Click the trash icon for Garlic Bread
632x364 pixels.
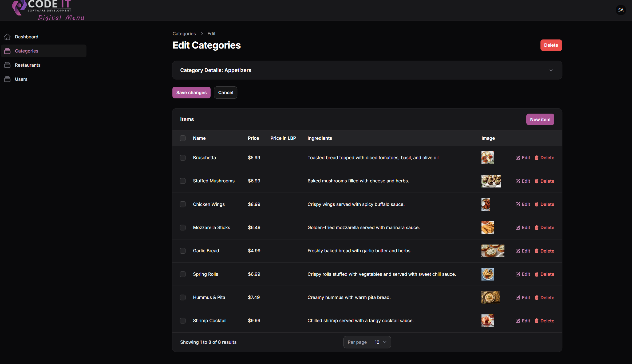tap(536, 251)
